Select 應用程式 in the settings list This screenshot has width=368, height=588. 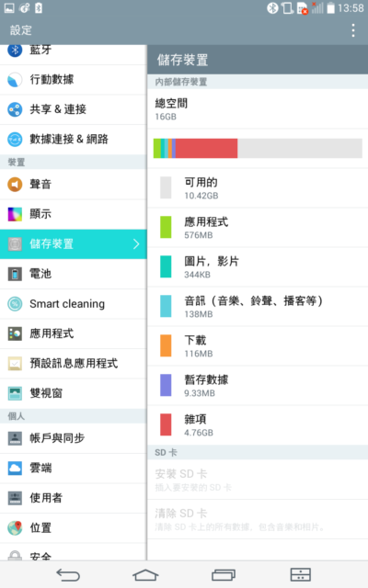(74, 334)
